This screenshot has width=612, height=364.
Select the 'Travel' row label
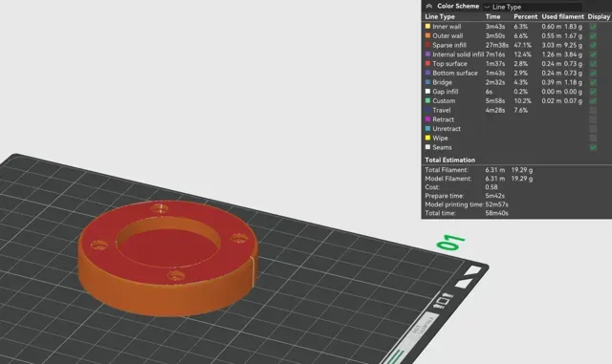click(442, 110)
